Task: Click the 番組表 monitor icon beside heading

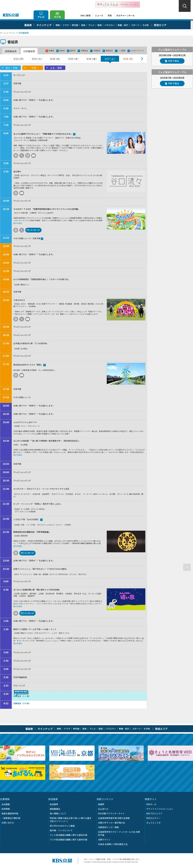Action: click(x=3, y=42)
